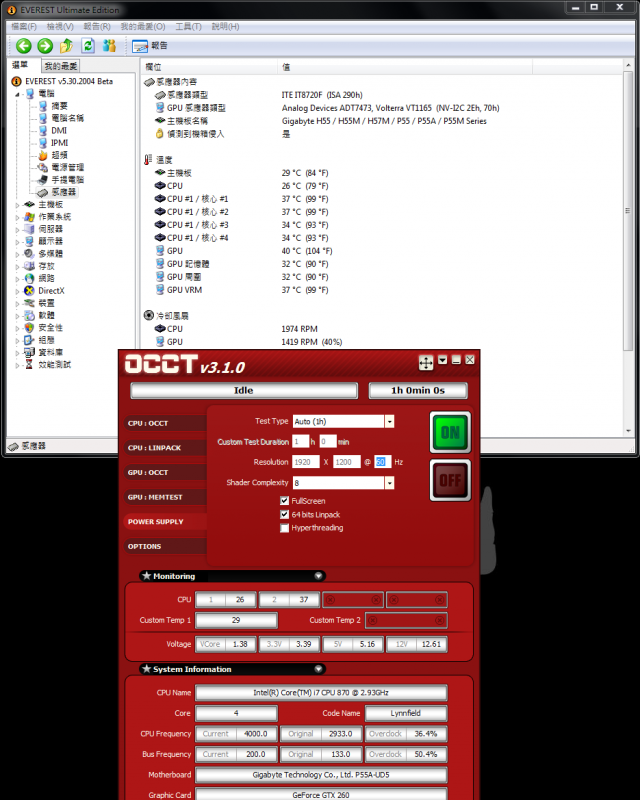Open the DMI tree item

59,130
